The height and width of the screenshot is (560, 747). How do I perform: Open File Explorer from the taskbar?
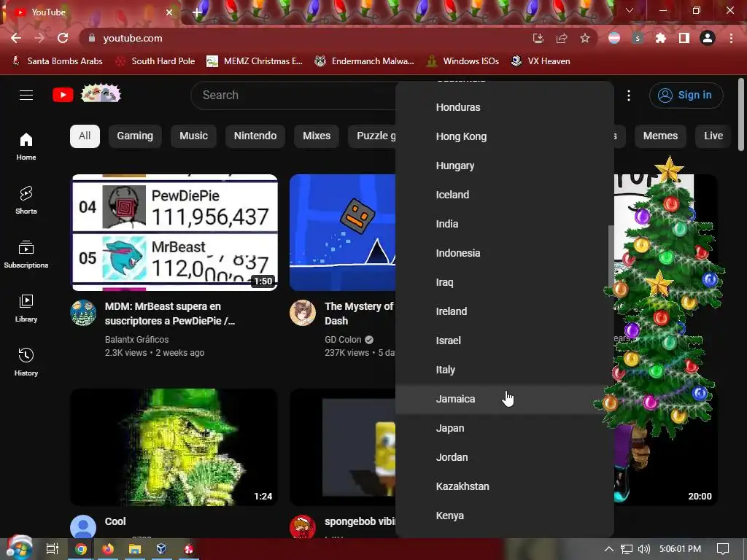pyautogui.click(x=134, y=549)
